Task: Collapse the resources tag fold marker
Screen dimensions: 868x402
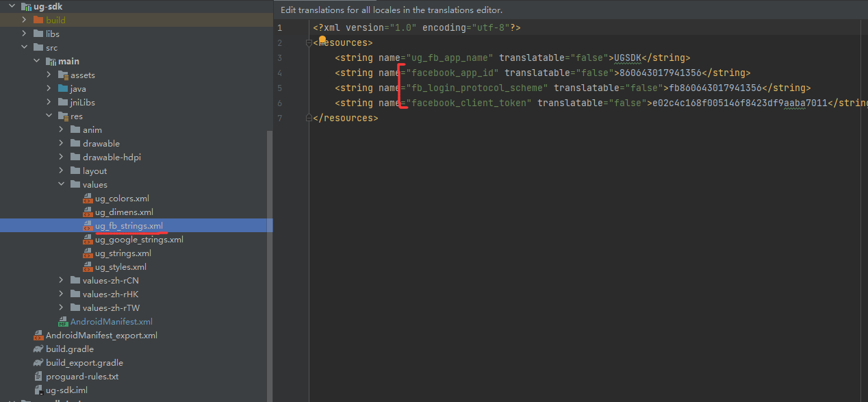Action: [x=309, y=43]
